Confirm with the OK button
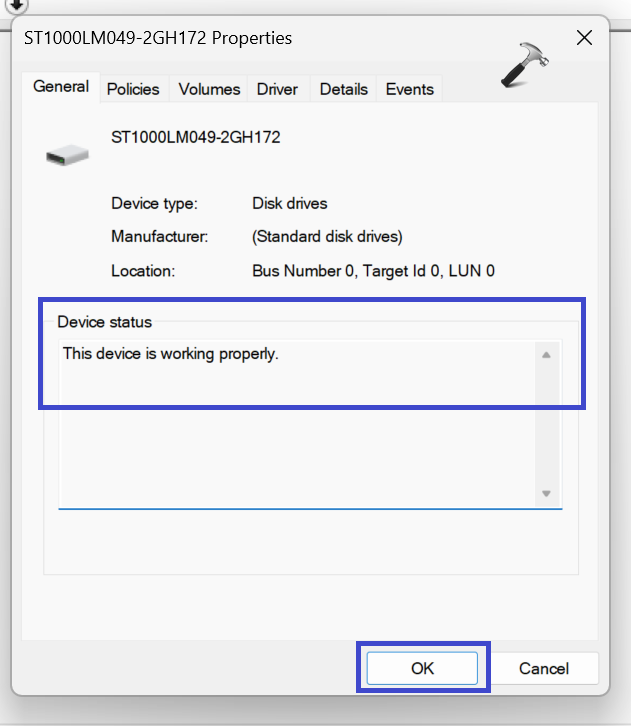The image size is (631, 726). [422, 668]
